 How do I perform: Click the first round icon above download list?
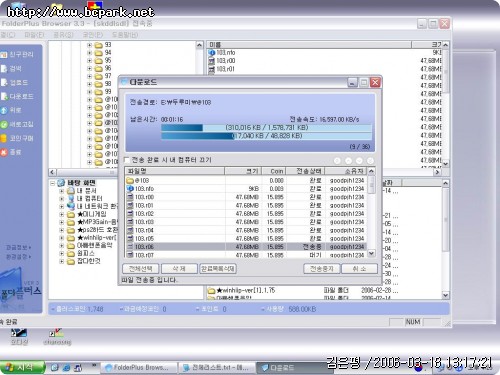(337, 161)
